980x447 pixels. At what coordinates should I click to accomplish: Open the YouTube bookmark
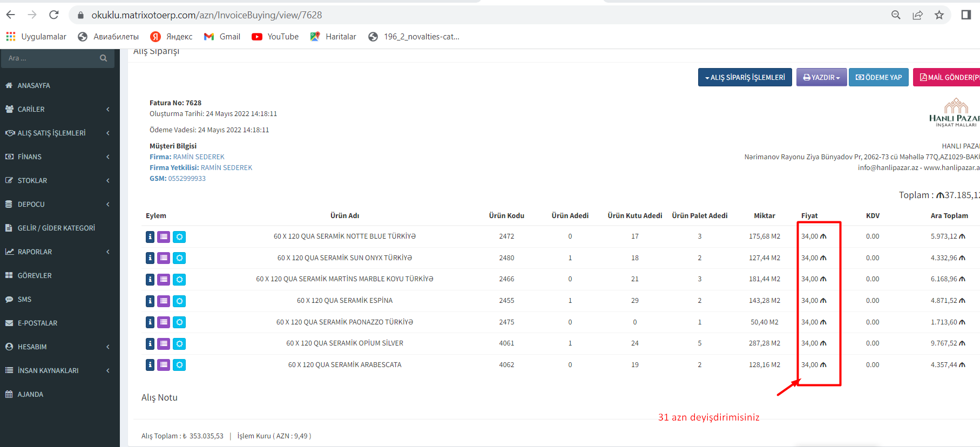tap(275, 37)
